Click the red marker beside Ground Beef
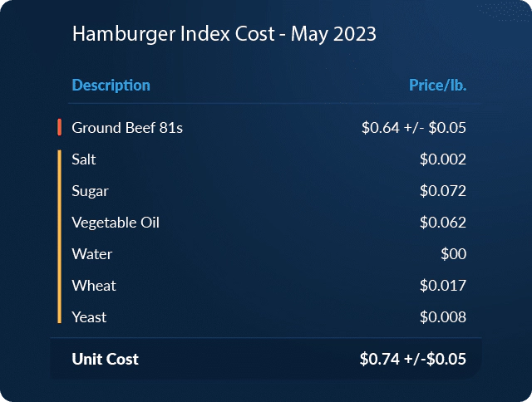This screenshot has height=402, width=532. (60, 127)
